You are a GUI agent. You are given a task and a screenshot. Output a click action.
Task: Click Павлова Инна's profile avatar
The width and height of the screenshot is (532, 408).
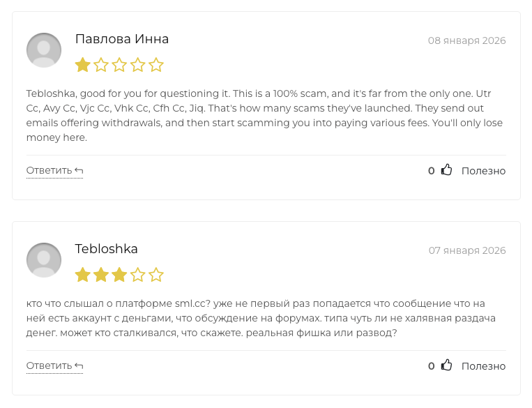point(44,50)
